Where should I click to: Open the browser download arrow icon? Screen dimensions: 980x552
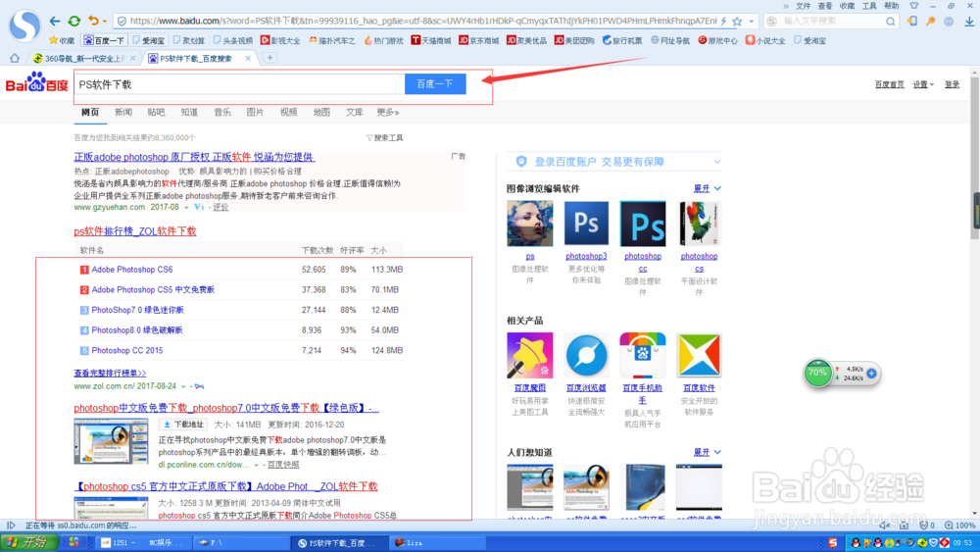coord(969,22)
